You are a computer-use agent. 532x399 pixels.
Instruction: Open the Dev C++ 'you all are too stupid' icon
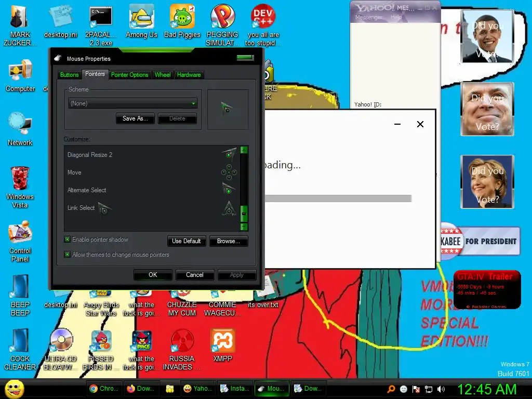click(263, 25)
